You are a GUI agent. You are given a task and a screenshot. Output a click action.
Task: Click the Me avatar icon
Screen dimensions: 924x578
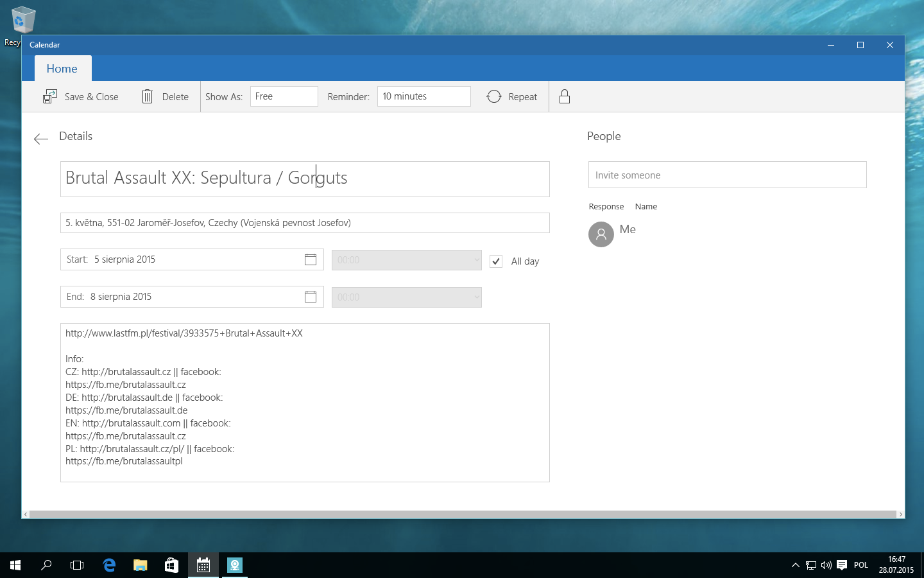tap(601, 234)
